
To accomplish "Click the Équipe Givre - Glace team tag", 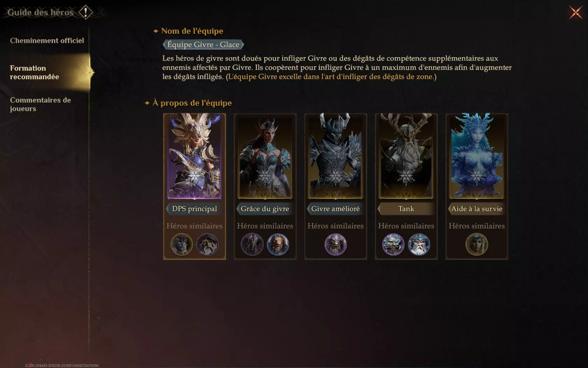I will coord(203,45).
